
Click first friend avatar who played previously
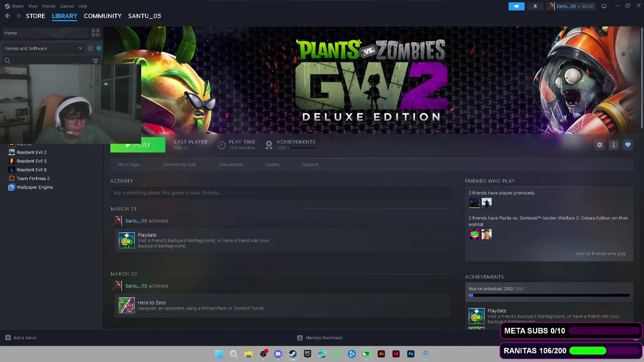point(474,203)
